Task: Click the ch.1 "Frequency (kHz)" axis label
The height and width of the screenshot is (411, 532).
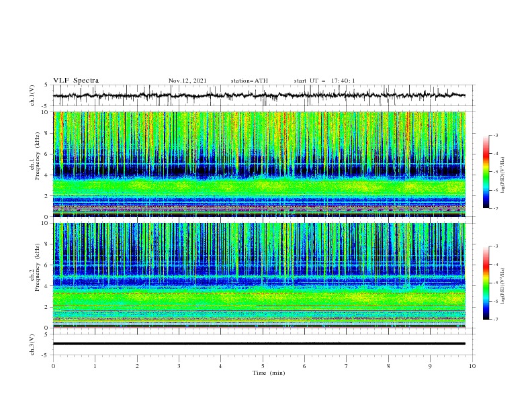Action: (38, 156)
